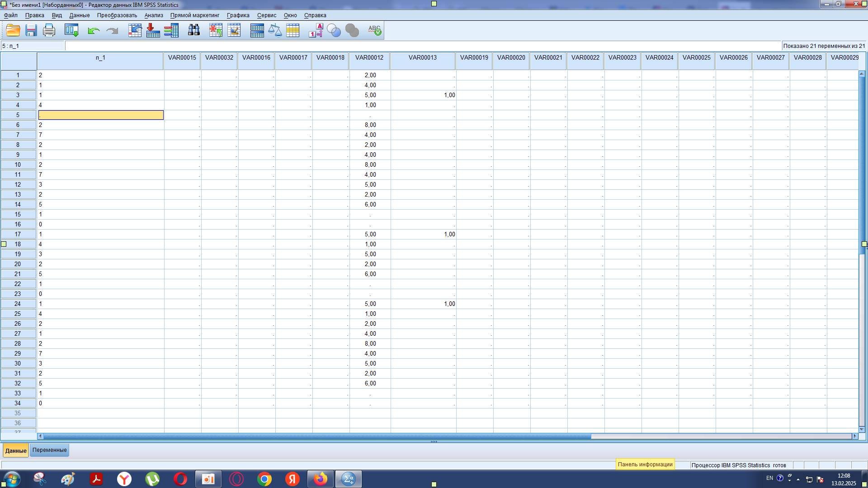Toggle the Spelling check ABC icon
Screen dimensions: 868x488
click(375, 30)
